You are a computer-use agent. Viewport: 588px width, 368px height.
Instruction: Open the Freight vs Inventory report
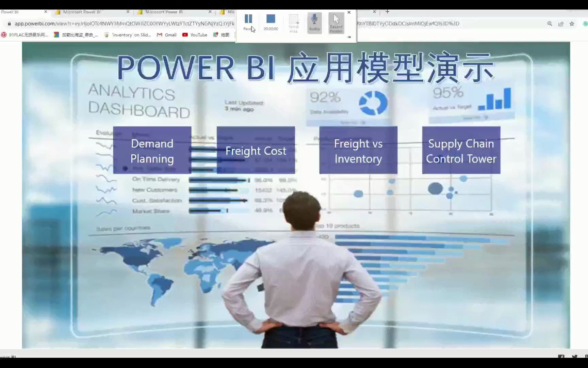click(x=358, y=150)
